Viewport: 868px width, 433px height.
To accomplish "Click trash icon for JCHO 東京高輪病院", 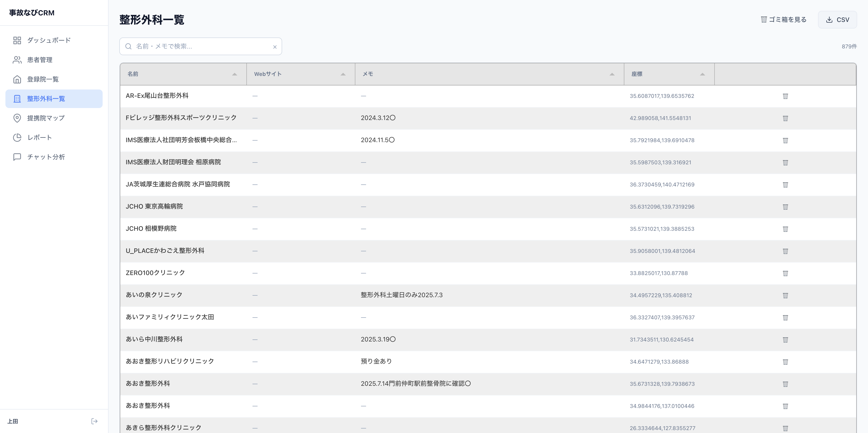I will (785, 207).
